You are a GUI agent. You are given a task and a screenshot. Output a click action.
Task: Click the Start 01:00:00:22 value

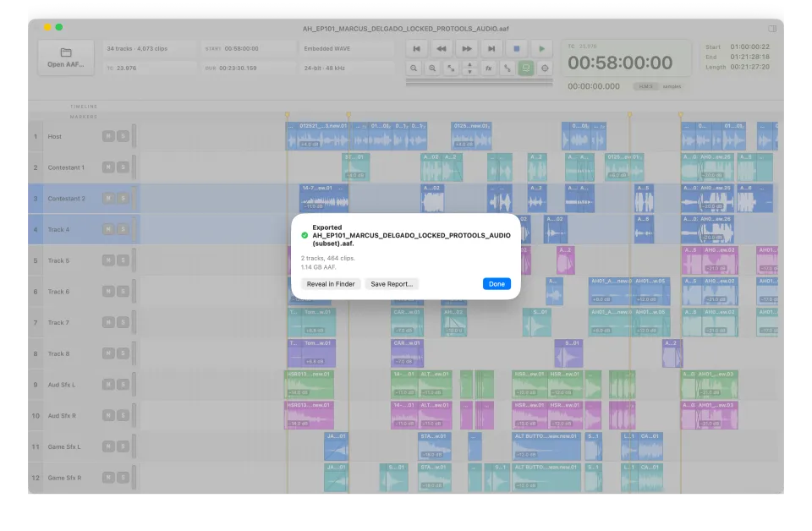coord(750,47)
